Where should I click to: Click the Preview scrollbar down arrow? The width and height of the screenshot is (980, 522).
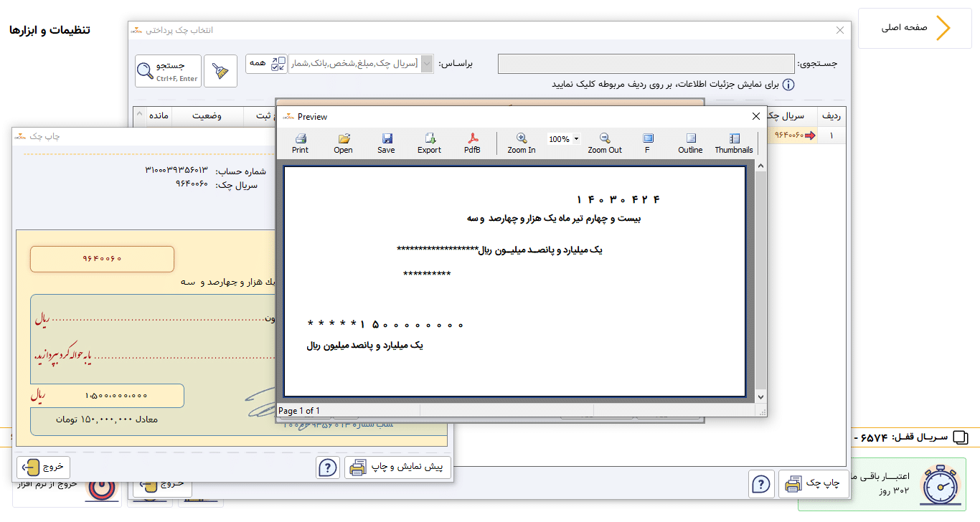point(761,397)
